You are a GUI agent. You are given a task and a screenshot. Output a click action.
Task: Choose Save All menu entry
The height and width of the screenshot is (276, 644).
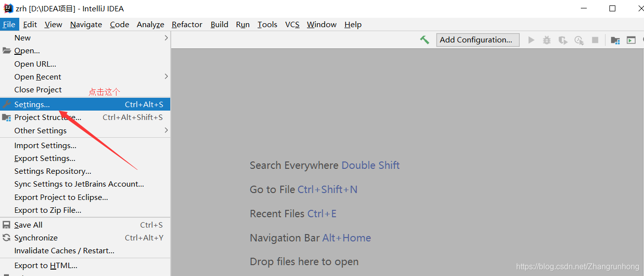coord(85,225)
